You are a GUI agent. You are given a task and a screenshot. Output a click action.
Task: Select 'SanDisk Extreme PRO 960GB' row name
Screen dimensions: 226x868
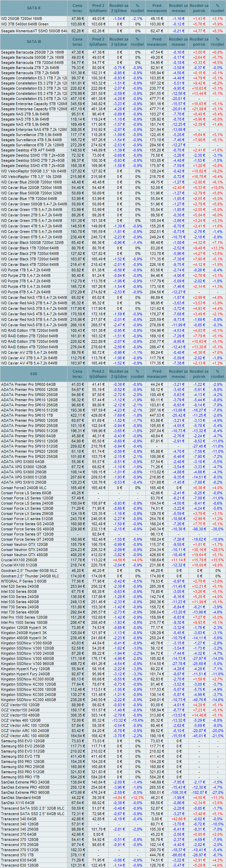tap(25, 792)
